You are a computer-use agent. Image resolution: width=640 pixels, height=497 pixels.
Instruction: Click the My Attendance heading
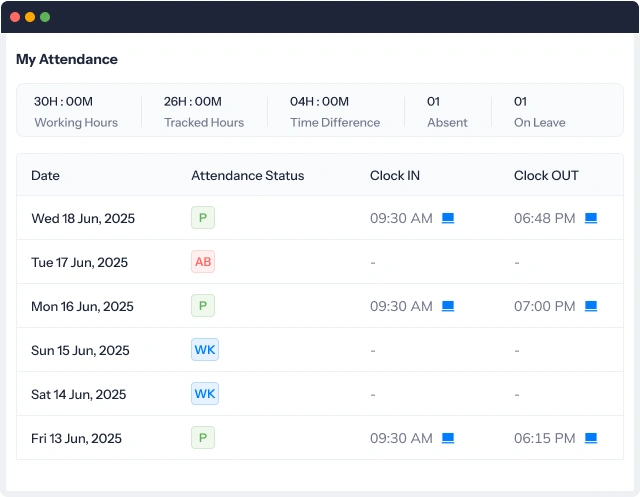click(x=67, y=60)
